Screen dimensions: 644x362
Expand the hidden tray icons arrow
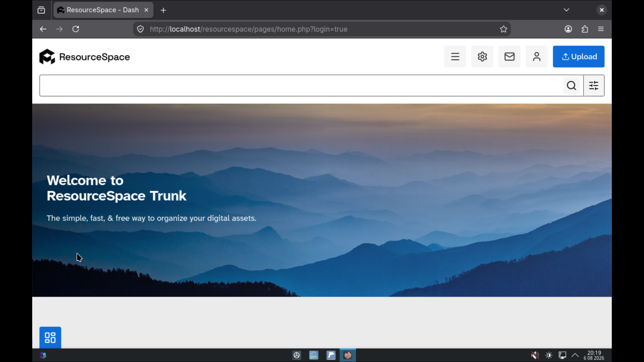point(575,355)
